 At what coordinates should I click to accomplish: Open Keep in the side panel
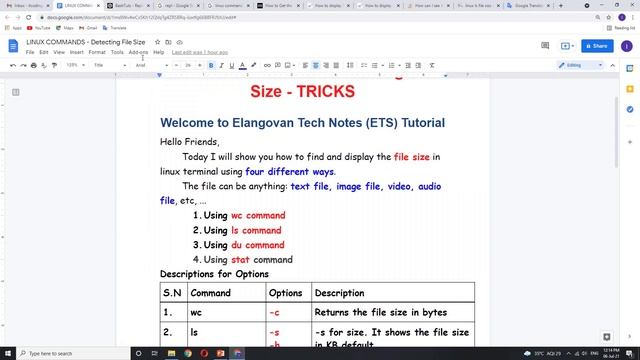(x=630, y=89)
